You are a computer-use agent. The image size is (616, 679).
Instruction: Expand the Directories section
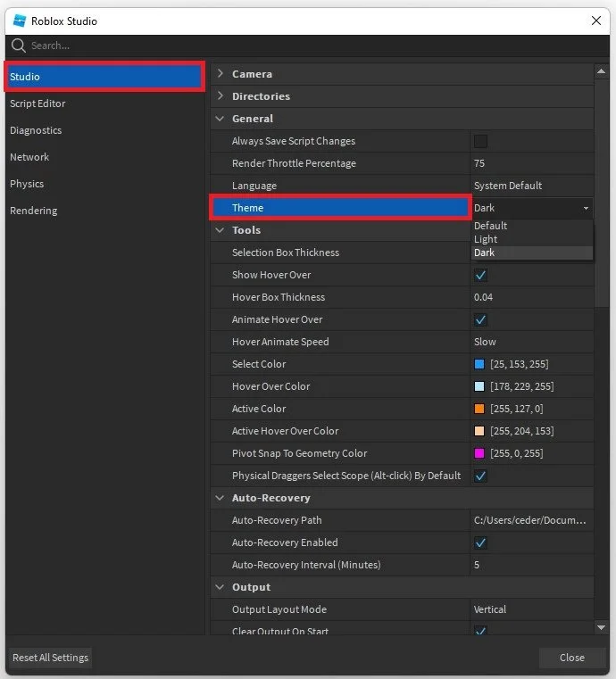[x=220, y=95]
